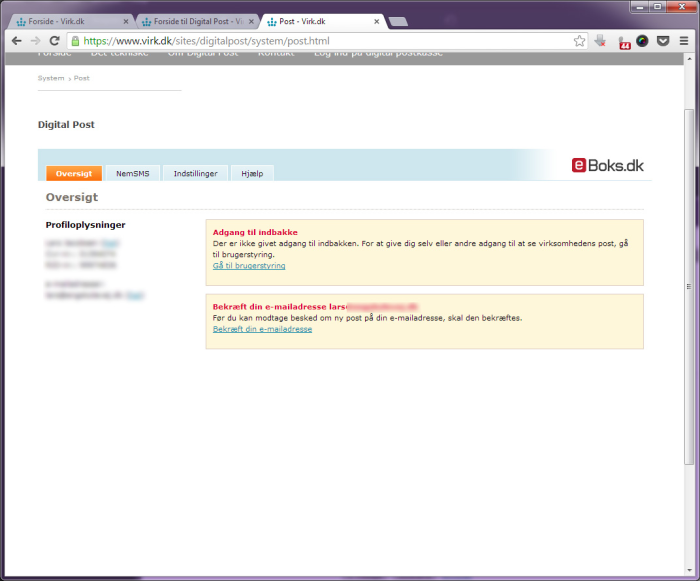Switch to 'Forside til Digital Post' tab
Image resolution: width=700 pixels, height=581 pixels.
198,21
